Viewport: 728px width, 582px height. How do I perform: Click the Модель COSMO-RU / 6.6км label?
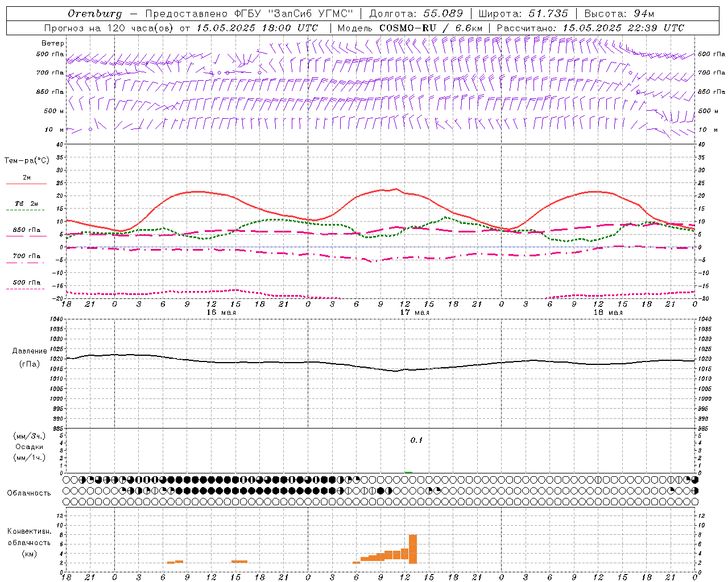point(409,28)
